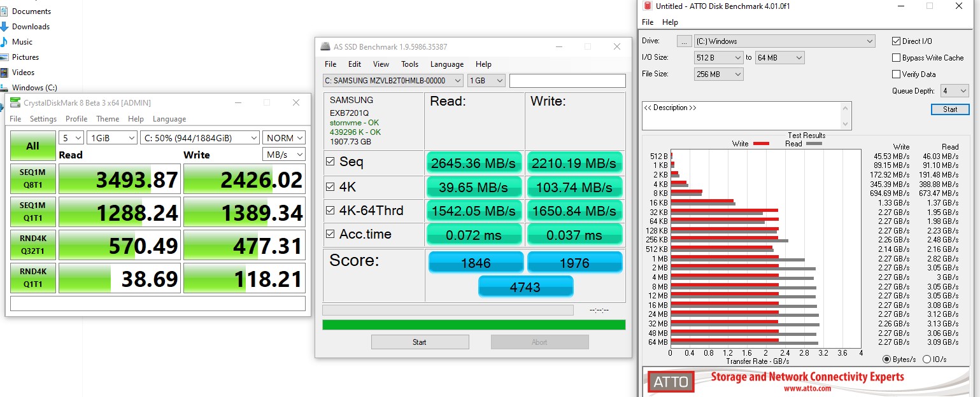
Task: Uncheck the Direct I/O checkbox
Action: coord(897,41)
